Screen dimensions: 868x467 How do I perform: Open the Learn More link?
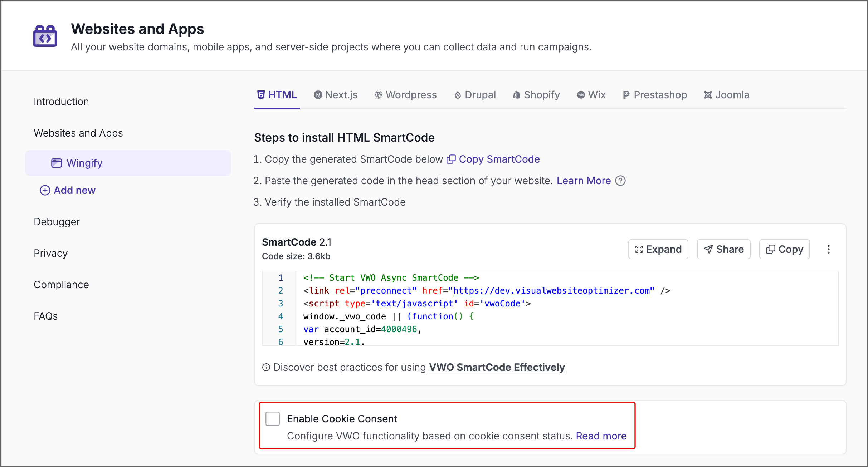[x=584, y=181]
